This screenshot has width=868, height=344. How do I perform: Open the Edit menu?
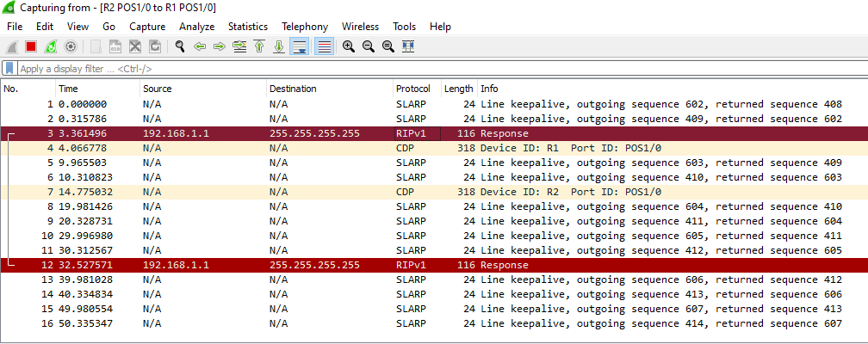pyautogui.click(x=45, y=27)
